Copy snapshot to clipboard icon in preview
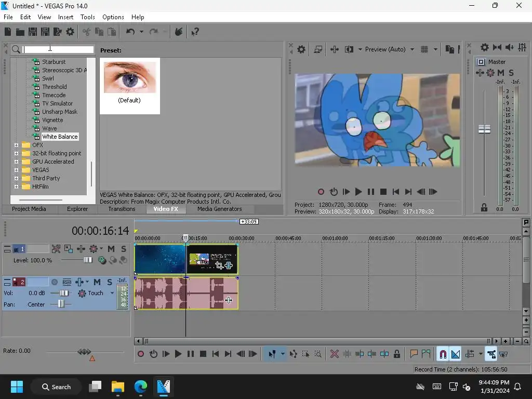 (x=449, y=49)
